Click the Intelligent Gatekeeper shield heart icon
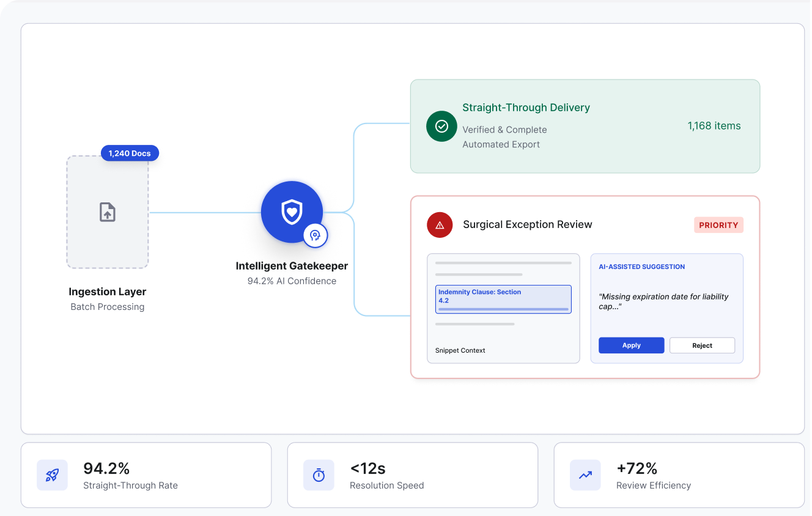 (x=292, y=212)
